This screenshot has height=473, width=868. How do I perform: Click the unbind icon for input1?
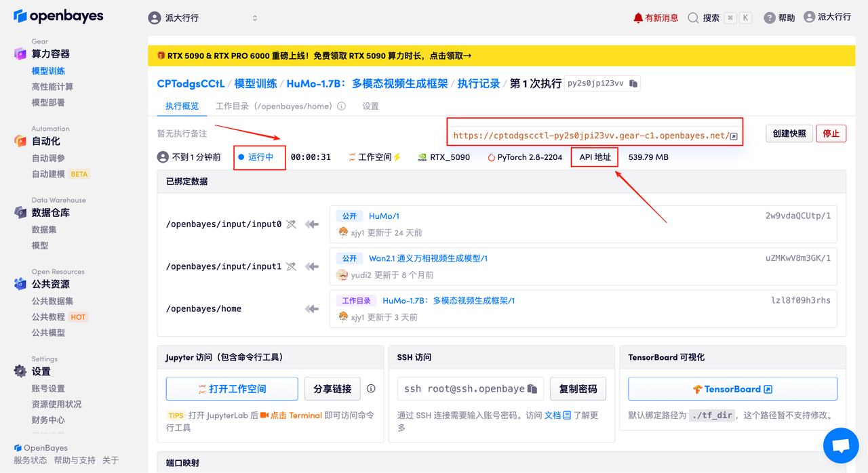291,266
